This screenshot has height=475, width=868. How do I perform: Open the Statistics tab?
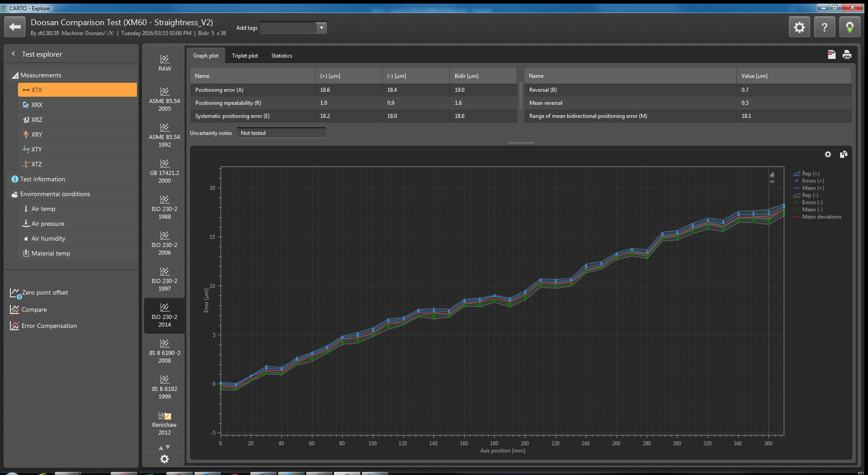pos(281,56)
